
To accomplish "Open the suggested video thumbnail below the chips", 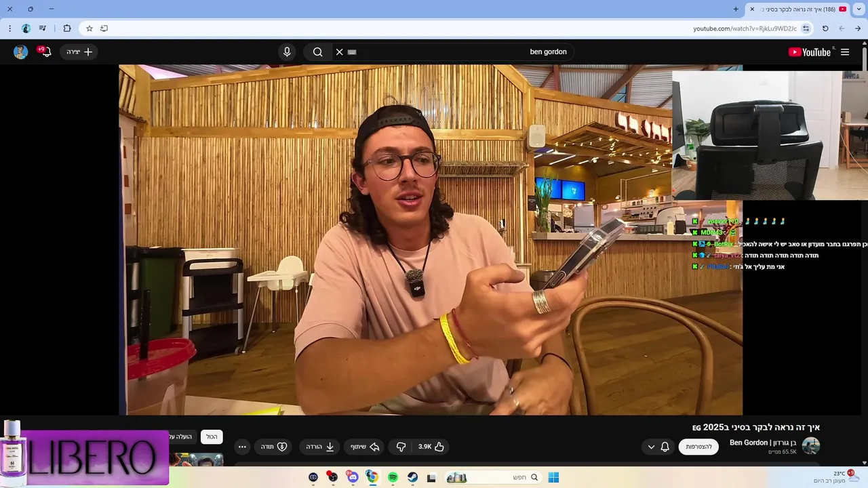I will tap(196, 460).
